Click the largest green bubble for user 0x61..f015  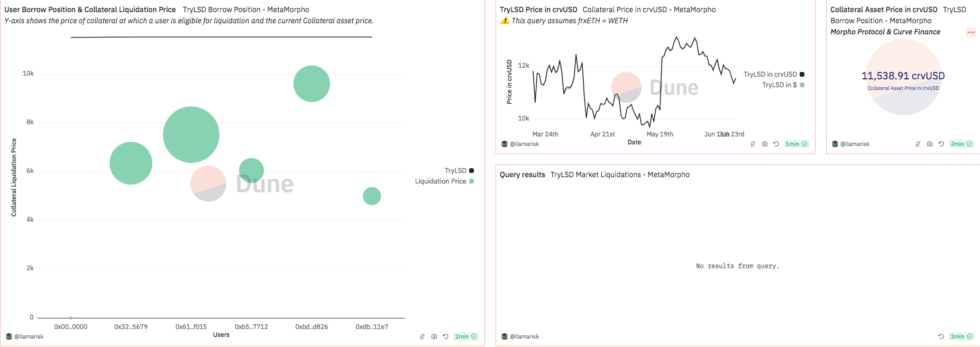[191, 134]
